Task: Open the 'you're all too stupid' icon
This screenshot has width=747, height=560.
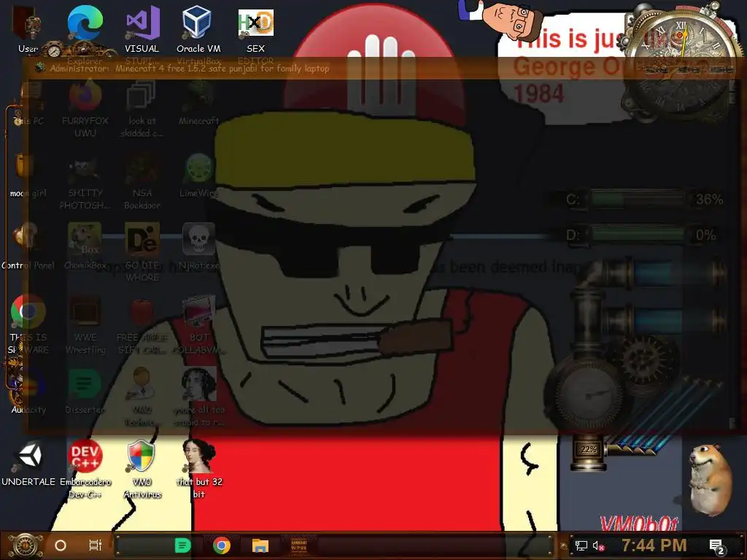Action: pyautogui.click(x=198, y=397)
